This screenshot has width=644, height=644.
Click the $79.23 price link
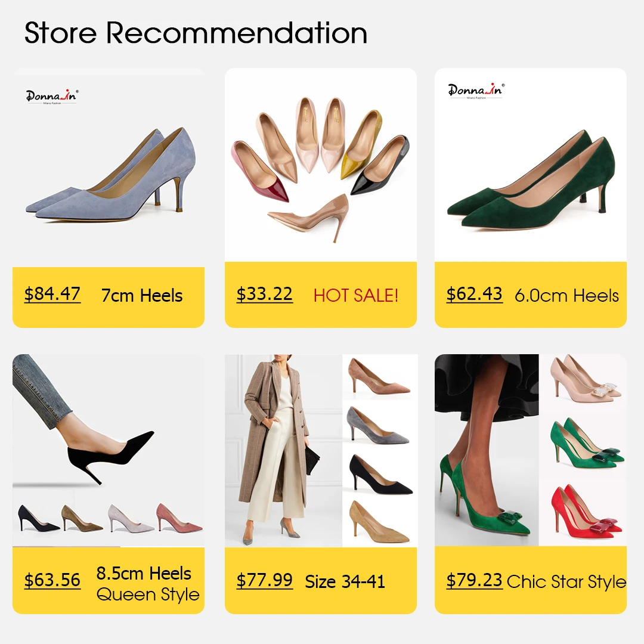475,580
